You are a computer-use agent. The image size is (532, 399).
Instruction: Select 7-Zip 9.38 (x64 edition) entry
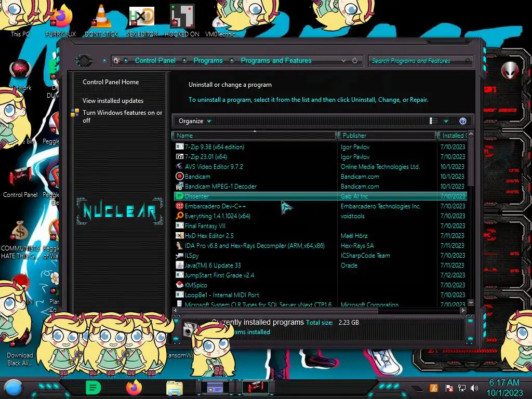pyautogui.click(x=214, y=147)
